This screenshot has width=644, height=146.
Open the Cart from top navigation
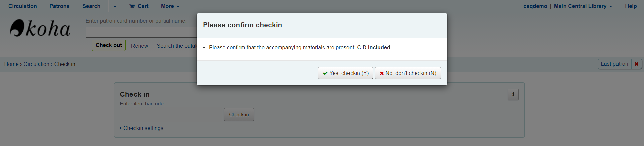tap(139, 6)
